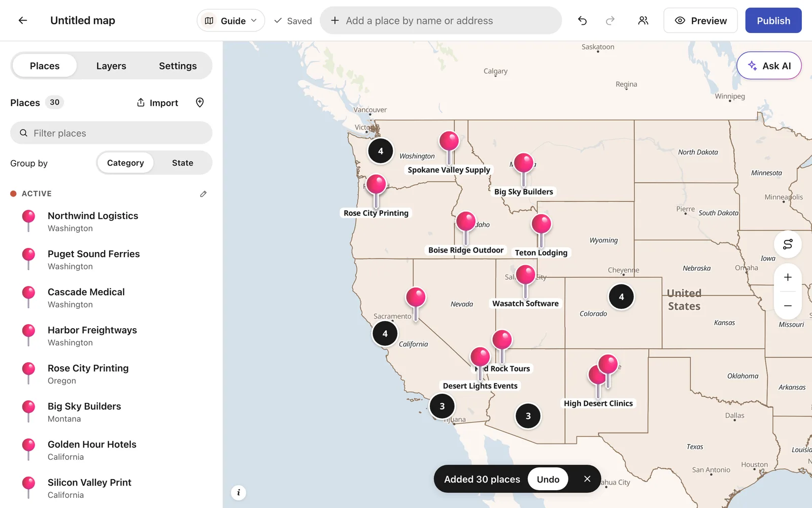Select Big Sky Builders list row
812x508 pixels.
(x=111, y=412)
